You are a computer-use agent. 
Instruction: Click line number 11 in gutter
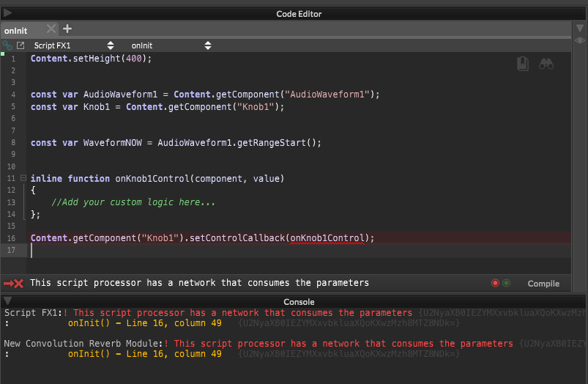[11, 178]
